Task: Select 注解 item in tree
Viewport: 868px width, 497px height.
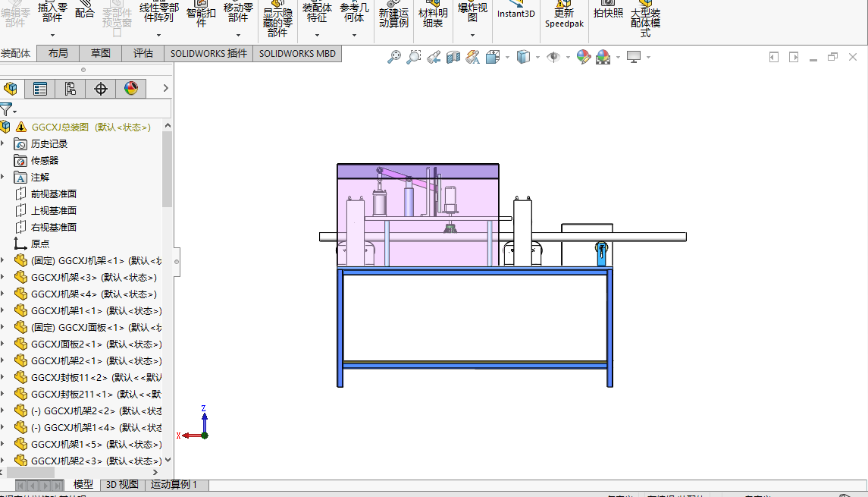Action: 40,177
